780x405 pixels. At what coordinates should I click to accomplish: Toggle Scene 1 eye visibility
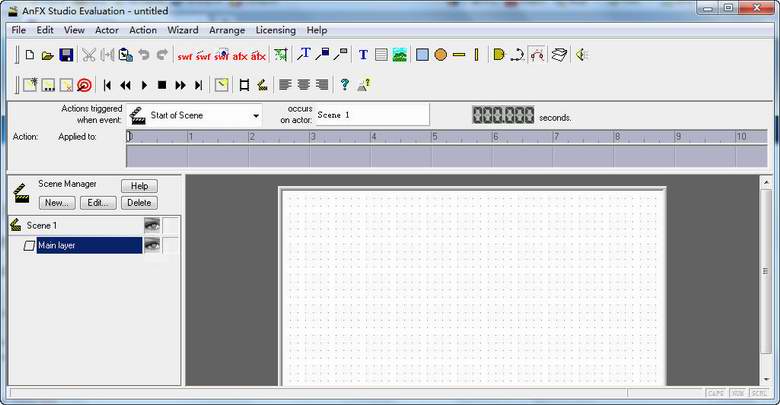click(152, 225)
